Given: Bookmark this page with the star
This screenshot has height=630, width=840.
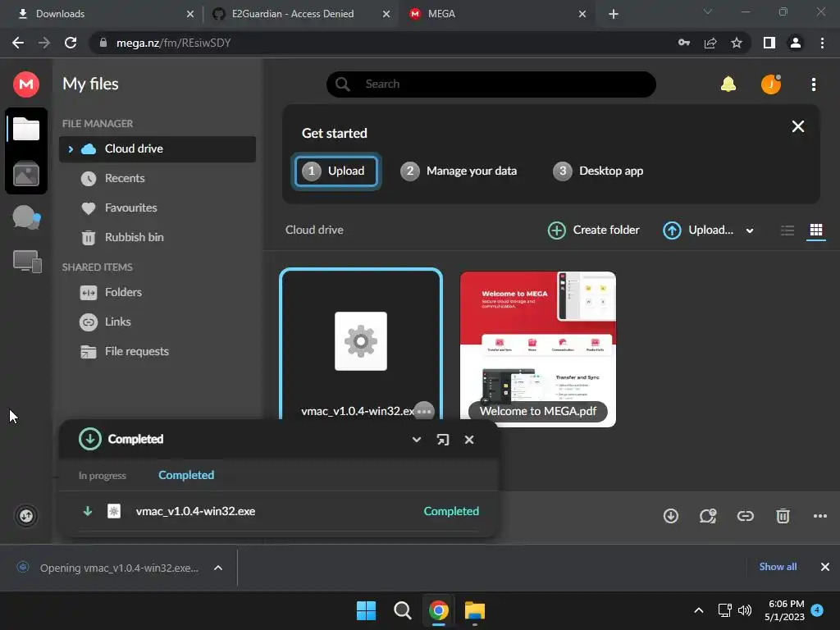Looking at the screenshot, I should pos(737,43).
